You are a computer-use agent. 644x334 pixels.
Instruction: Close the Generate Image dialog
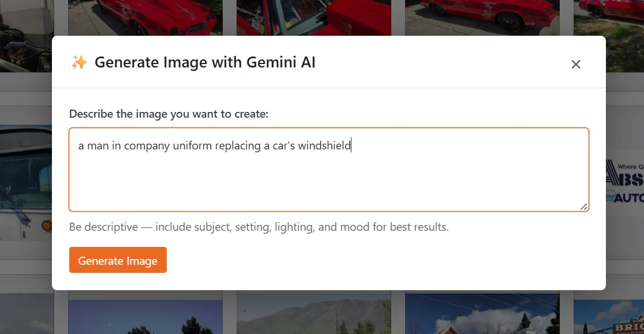[x=576, y=64]
